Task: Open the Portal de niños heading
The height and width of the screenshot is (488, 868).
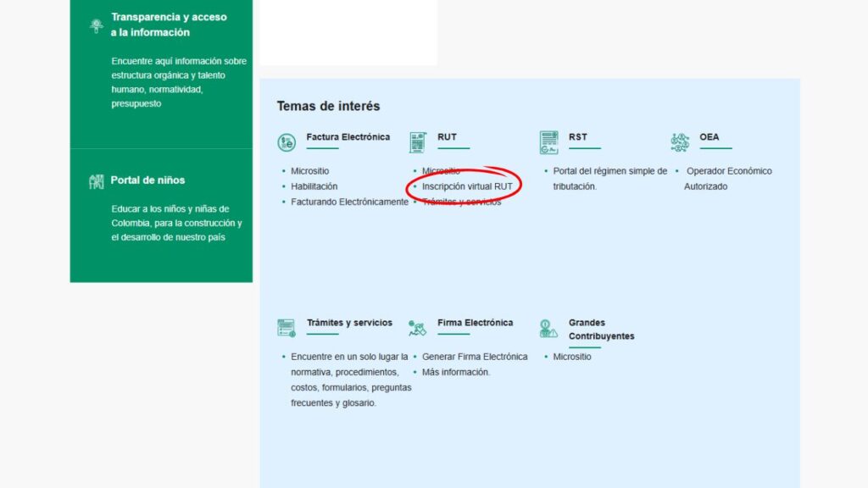Action: (147, 180)
